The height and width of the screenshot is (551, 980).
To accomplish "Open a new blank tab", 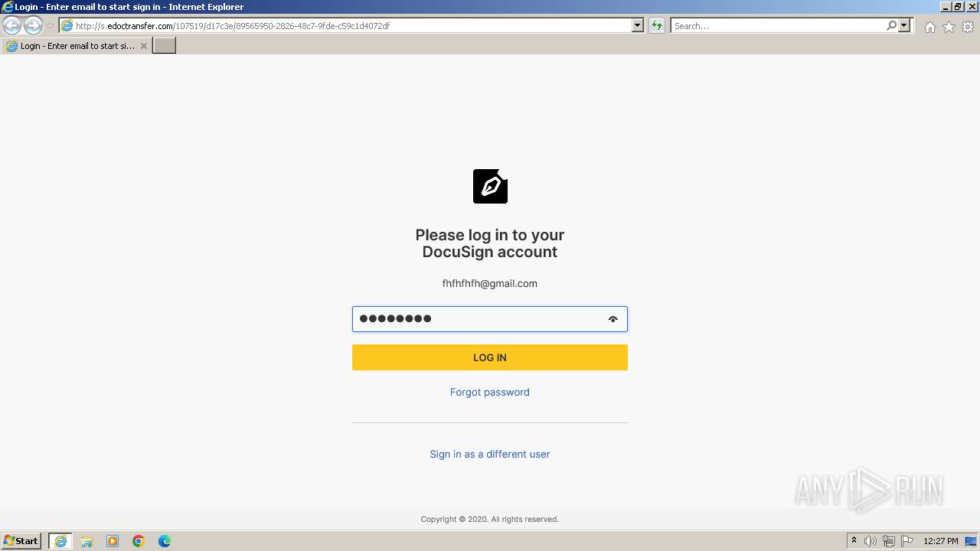I will 165,46.
